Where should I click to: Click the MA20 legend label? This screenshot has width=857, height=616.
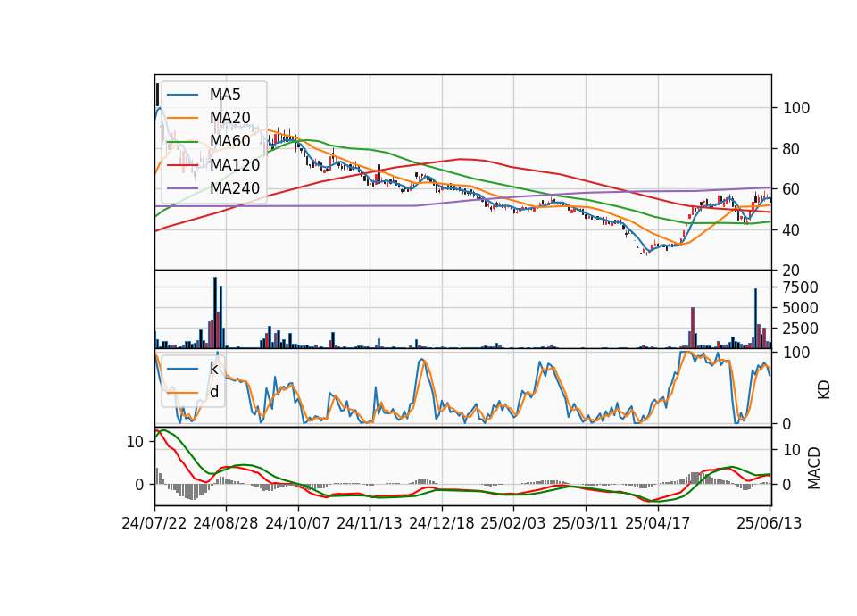click(229, 118)
